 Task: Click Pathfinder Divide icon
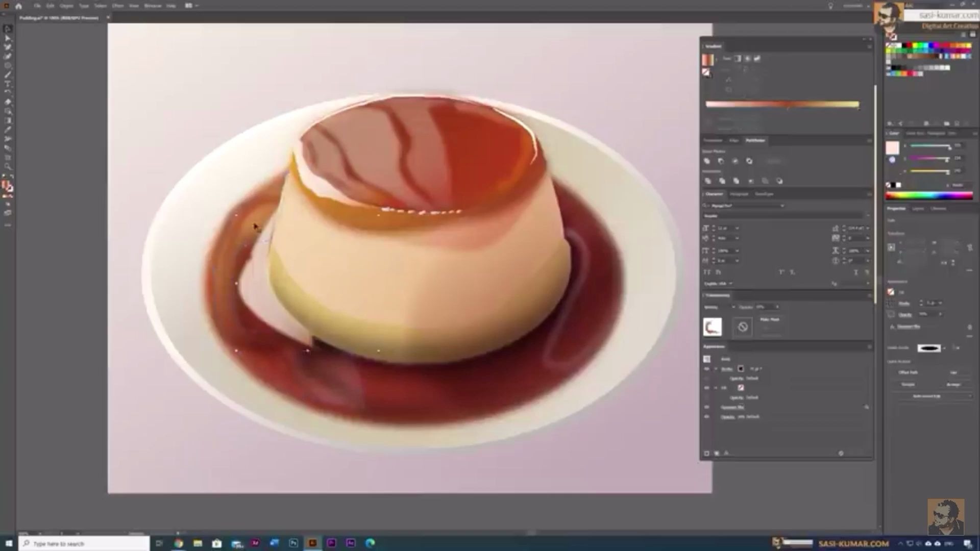tap(707, 181)
